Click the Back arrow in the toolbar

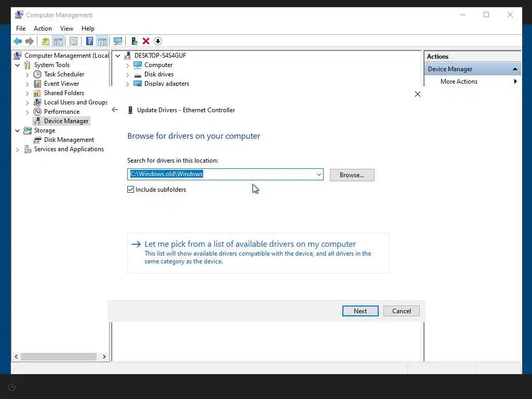(x=18, y=42)
